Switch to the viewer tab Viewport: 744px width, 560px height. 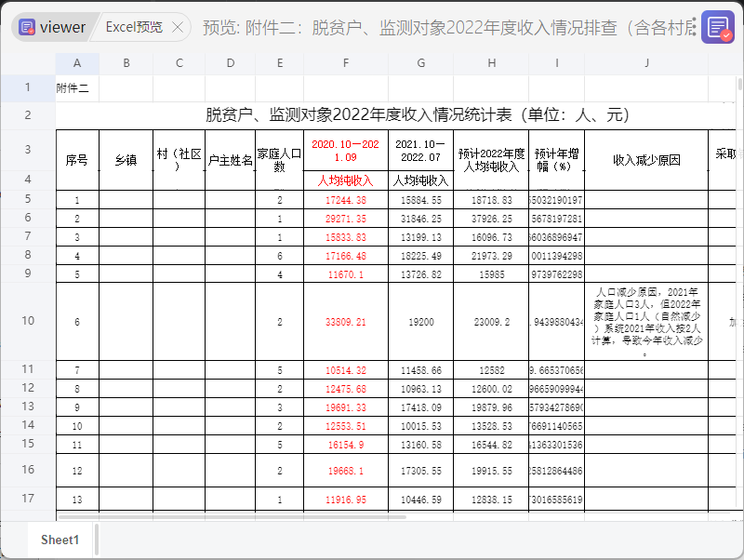click(x=53, y=27)
